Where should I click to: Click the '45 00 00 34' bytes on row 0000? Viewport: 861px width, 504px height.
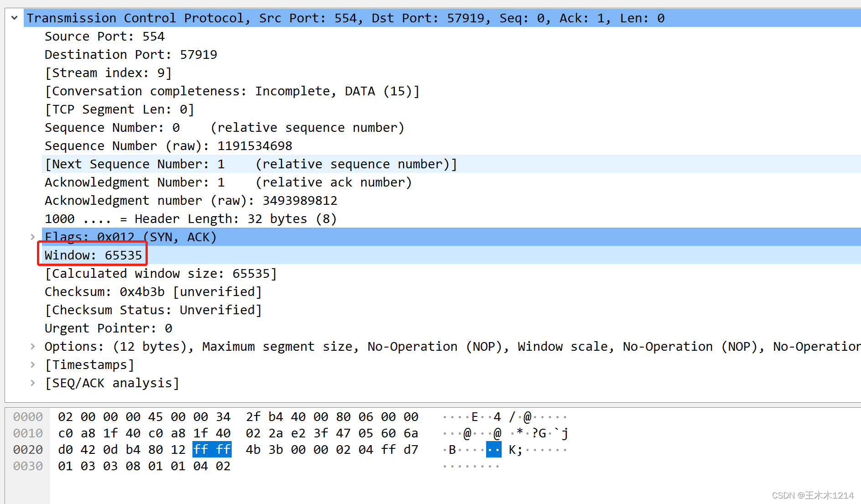pos(189,416)
